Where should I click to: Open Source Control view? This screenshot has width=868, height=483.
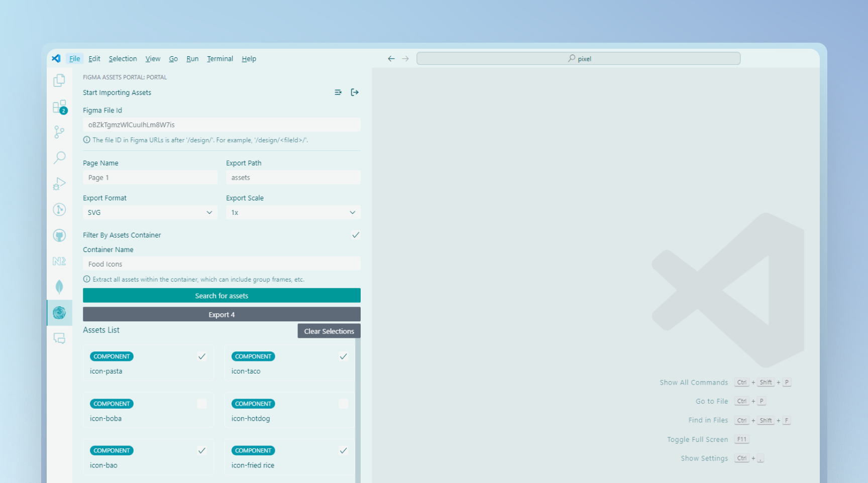point(59,132)
